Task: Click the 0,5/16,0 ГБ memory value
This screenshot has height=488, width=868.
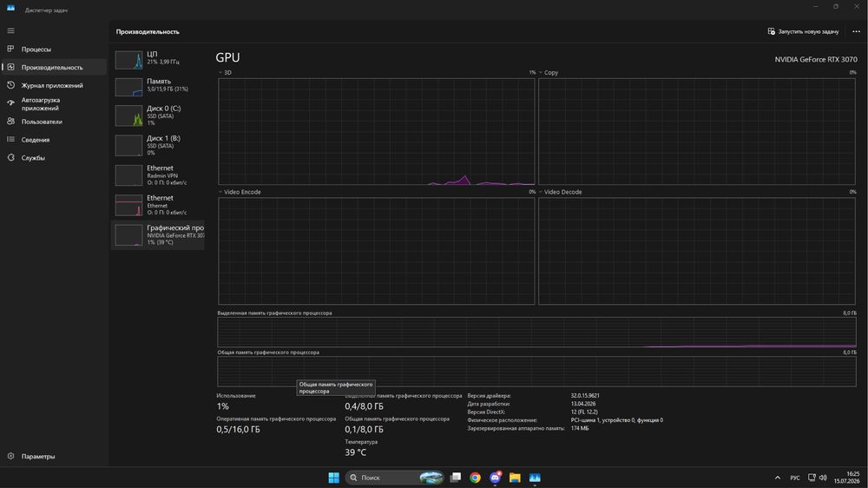Action: click(238, 429)
